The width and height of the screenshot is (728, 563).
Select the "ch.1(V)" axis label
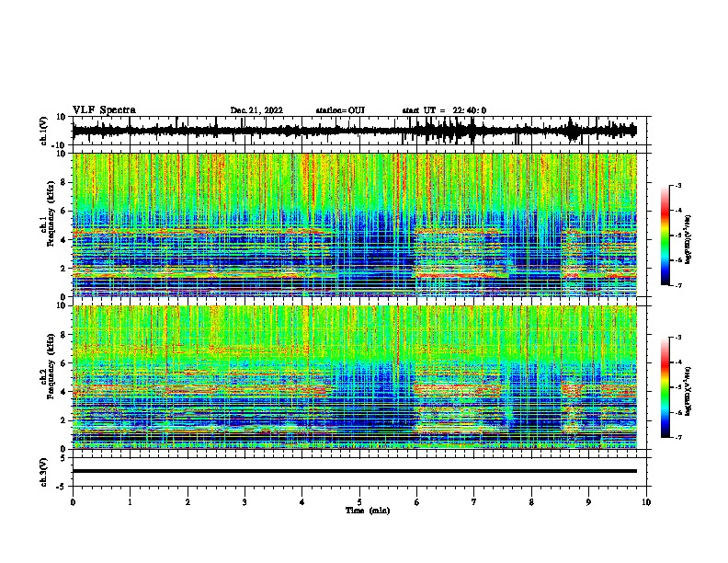click(43, 131)
